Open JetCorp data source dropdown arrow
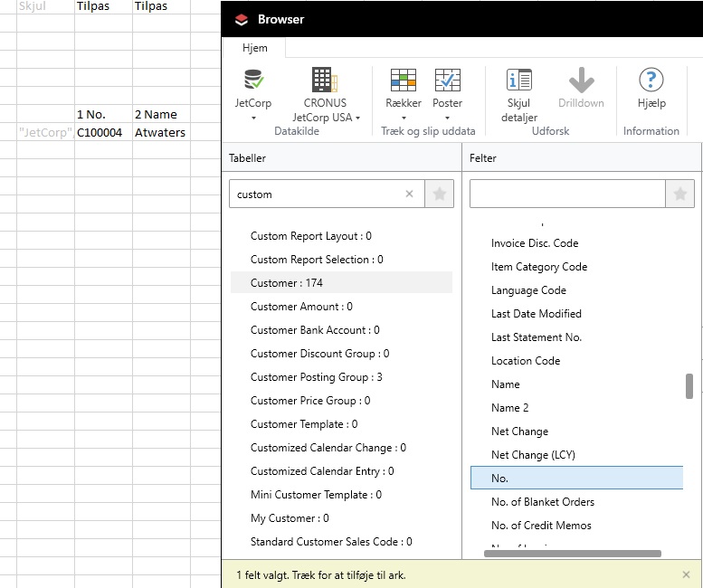 point(253,118)
